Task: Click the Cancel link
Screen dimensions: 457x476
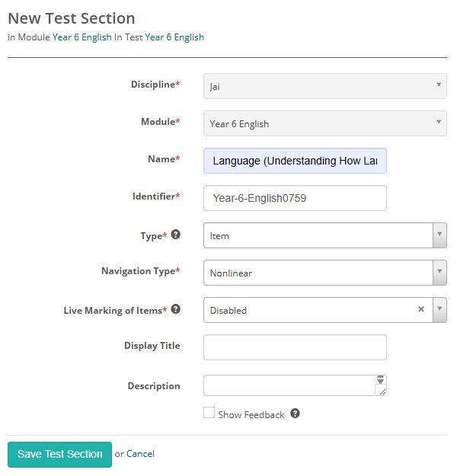Action: point(140,454)
